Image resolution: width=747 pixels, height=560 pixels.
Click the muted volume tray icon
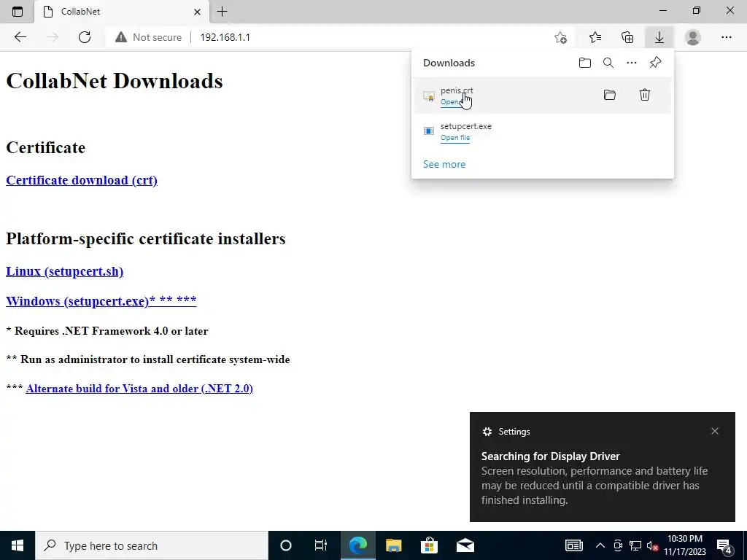[652, 545]
